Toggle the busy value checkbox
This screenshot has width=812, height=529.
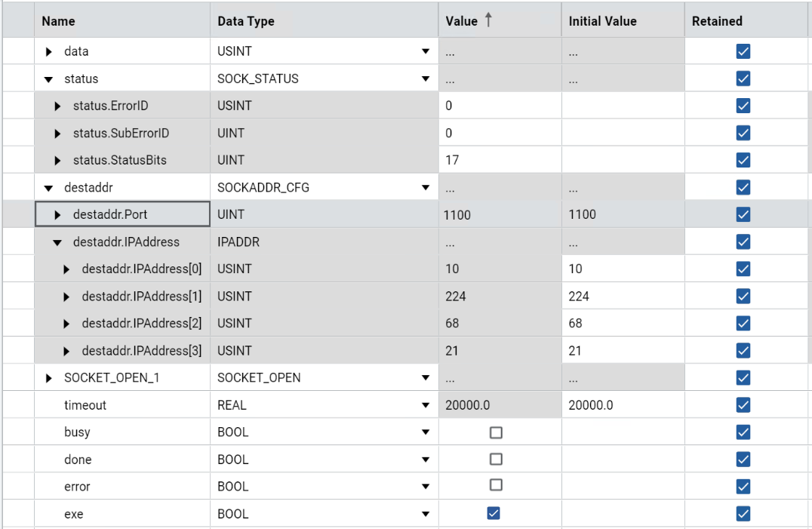[x=496, y=432]
